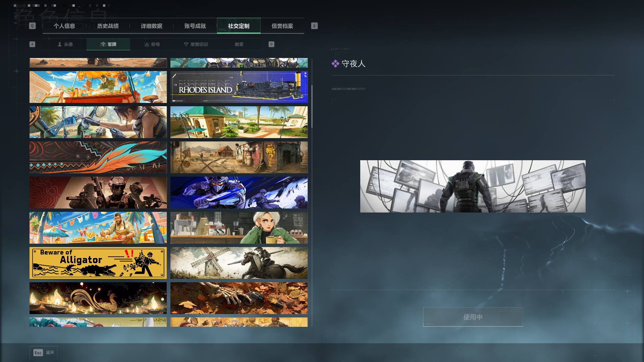The width and height of the screenshot is (644, 362).
Task: Click the purple rarity icon beside 守夜人
Action: (x=335, y=64)
